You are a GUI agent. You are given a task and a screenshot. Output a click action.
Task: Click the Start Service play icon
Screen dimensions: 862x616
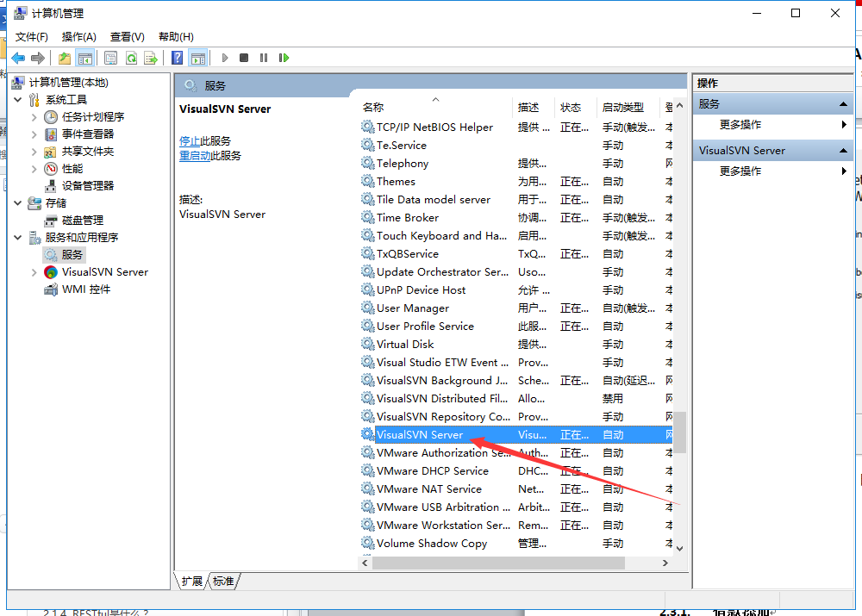click(224, 58)
